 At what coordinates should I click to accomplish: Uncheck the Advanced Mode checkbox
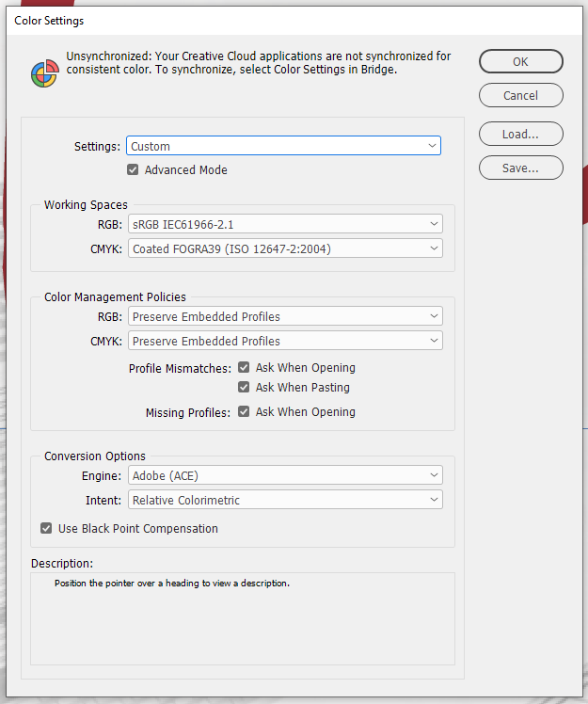(133, 169)
